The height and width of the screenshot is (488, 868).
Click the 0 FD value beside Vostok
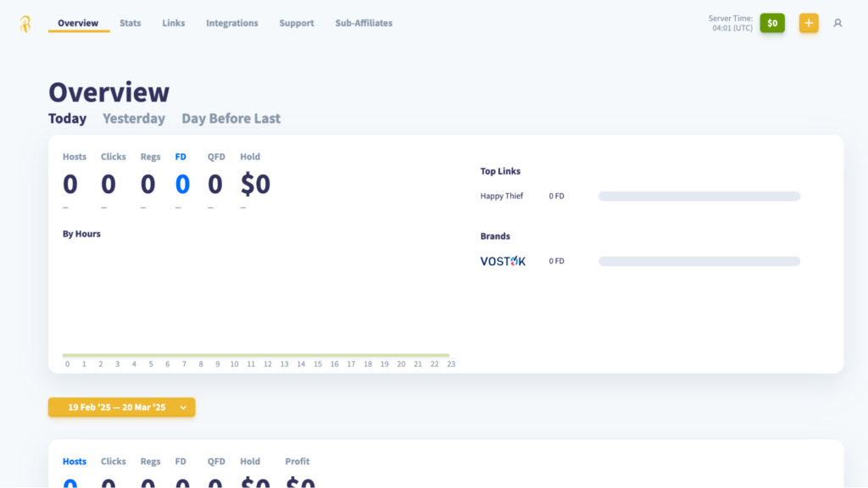tap(556, 261)
